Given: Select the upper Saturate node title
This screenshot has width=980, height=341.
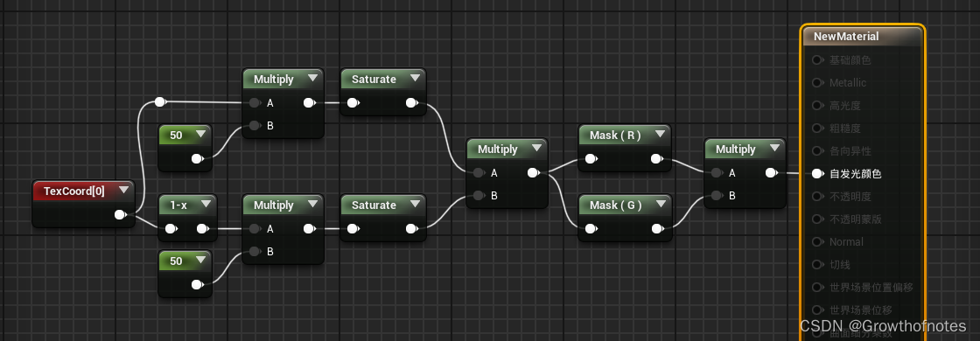Looking at the screenshot, I should (x=374, y=80).
